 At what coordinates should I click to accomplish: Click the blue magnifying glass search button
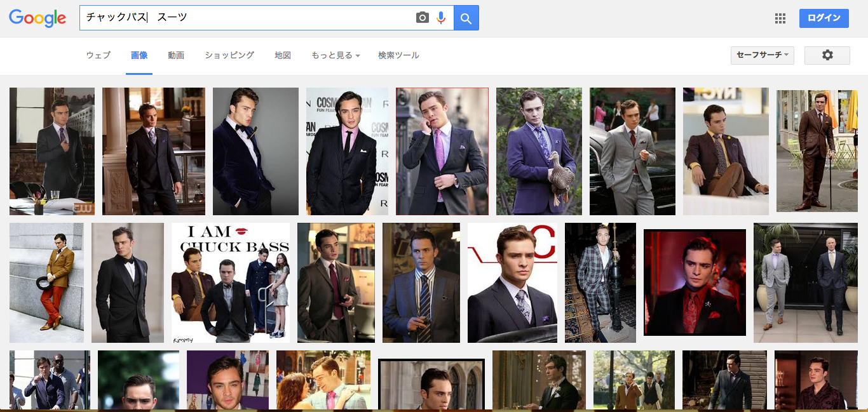466,18
